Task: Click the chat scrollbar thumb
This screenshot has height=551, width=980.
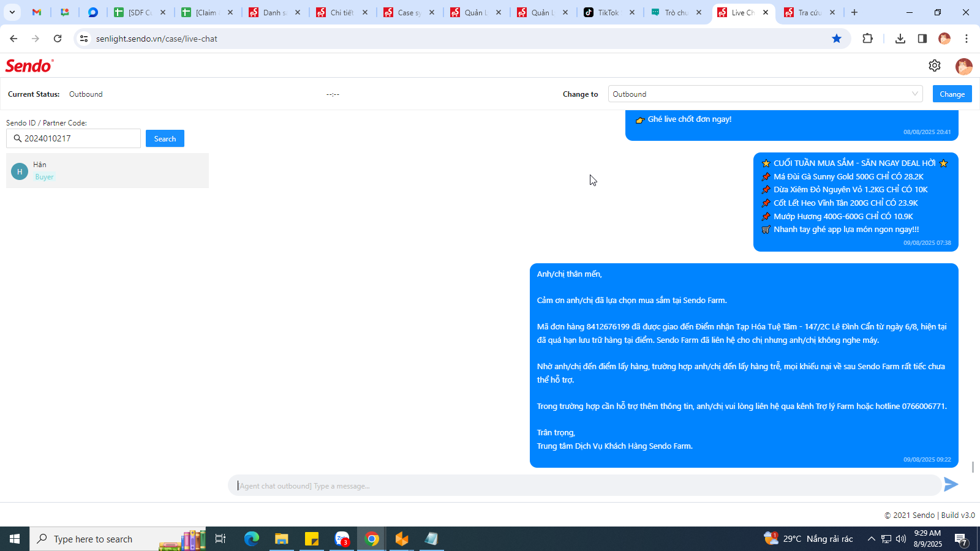Action: coord(973,467)
